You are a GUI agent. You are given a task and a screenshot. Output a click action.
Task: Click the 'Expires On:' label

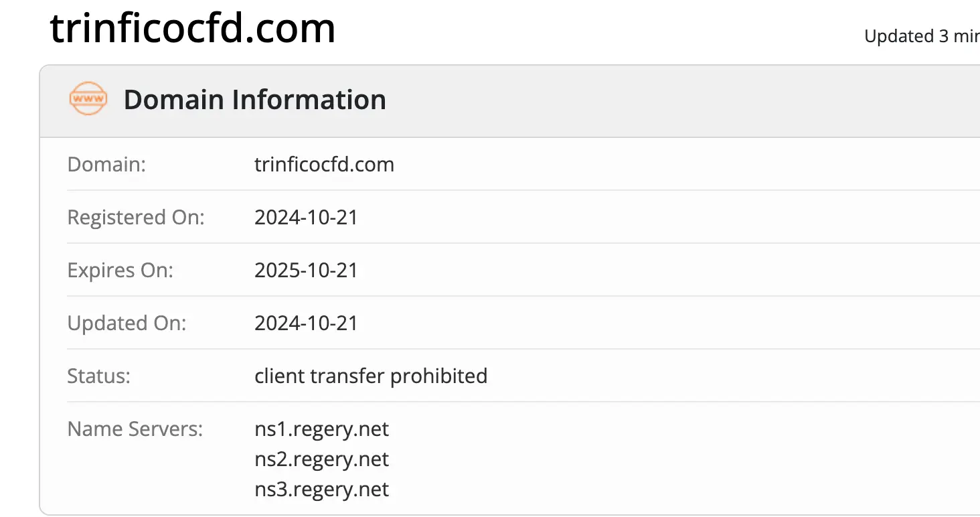(x=120, y=270)
